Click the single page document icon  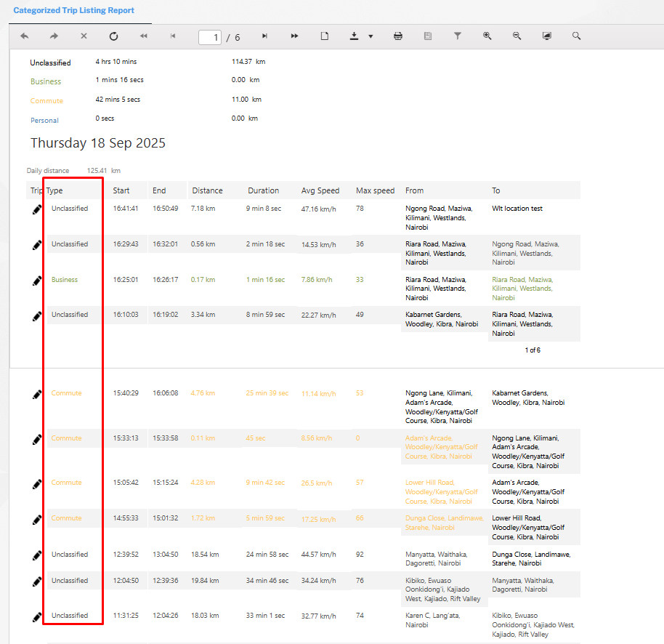coord(325,36)
